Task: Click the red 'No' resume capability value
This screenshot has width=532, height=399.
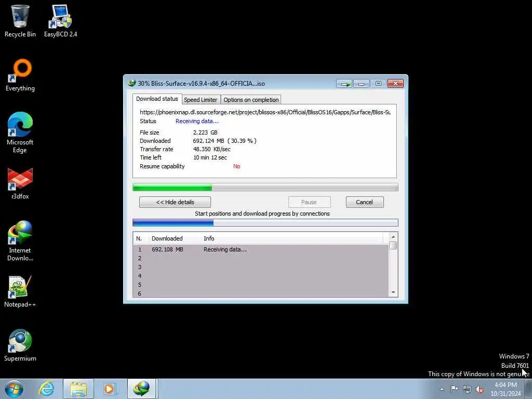Action: coord(237,166)
